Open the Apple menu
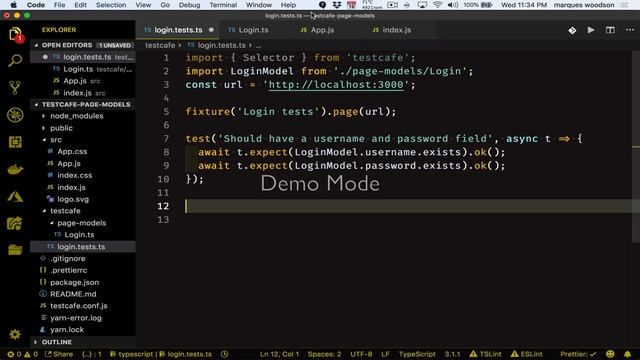The height and width of the screenshot is (360, 640). (x=13, y=5)
